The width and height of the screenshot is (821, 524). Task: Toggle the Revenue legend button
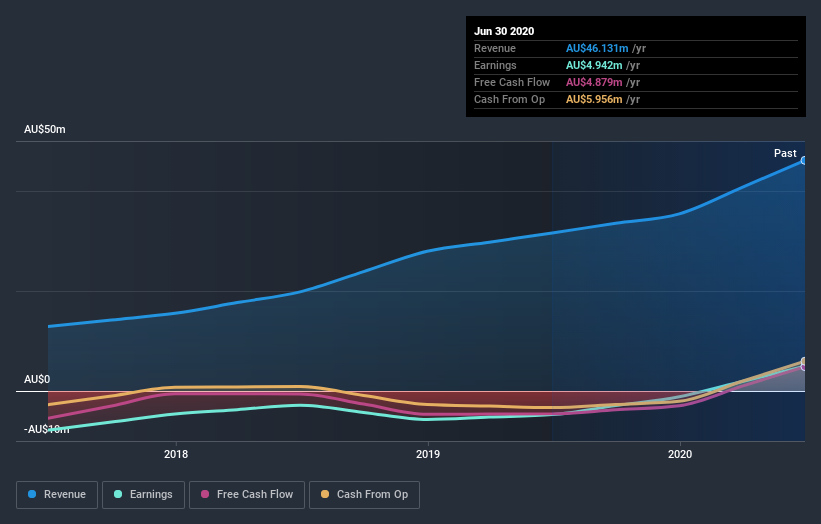coord(57,495)
